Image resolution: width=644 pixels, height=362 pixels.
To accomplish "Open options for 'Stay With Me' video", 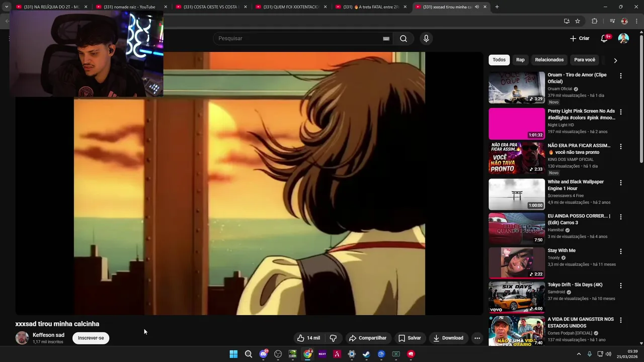I will [x=620, y=251].
